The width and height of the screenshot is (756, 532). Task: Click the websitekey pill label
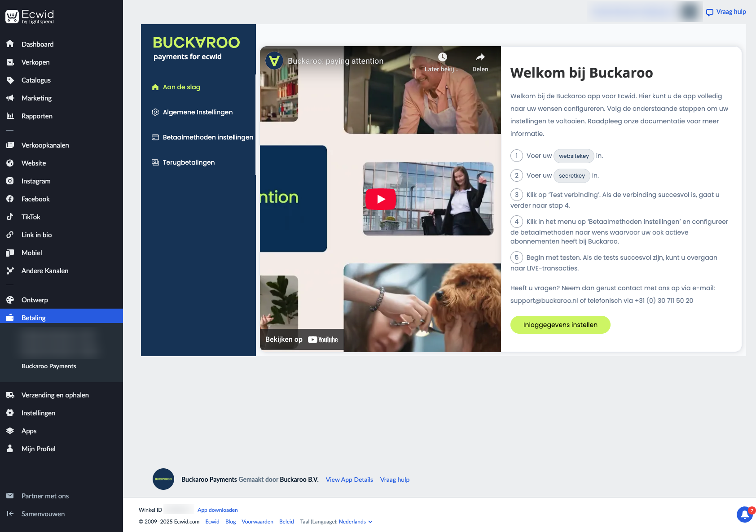574,156
